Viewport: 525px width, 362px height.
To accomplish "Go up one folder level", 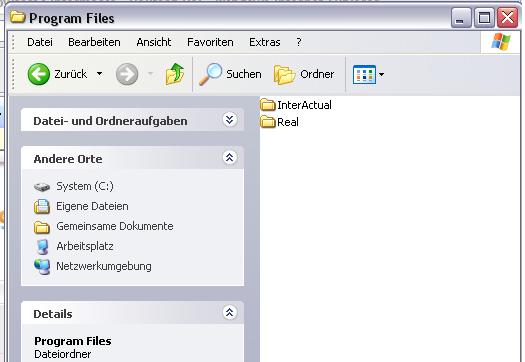I will click(x=175, y=74).
